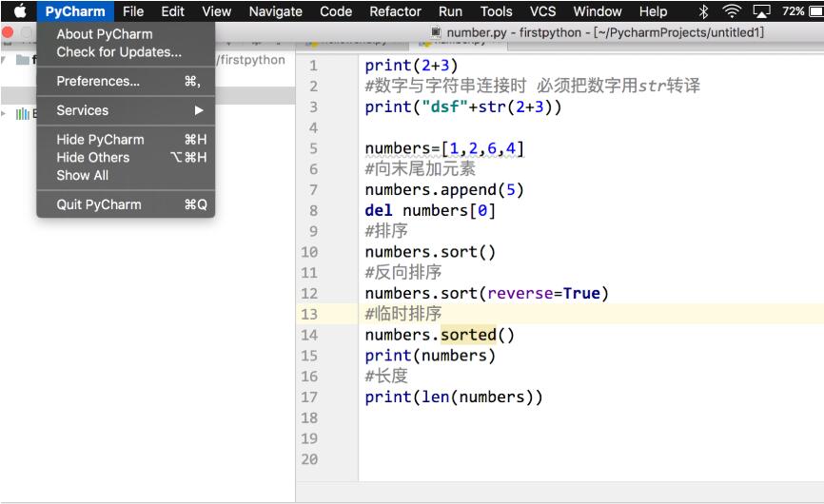824x504 pixels.
Task: Open the VCS menu
Action: tap(542, 11)
